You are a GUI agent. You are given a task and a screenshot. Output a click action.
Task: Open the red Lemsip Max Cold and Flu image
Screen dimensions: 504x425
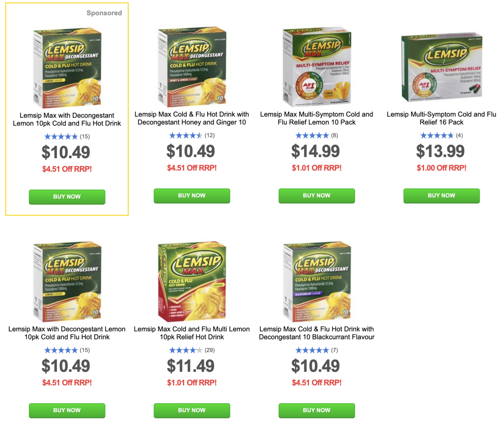192,282
